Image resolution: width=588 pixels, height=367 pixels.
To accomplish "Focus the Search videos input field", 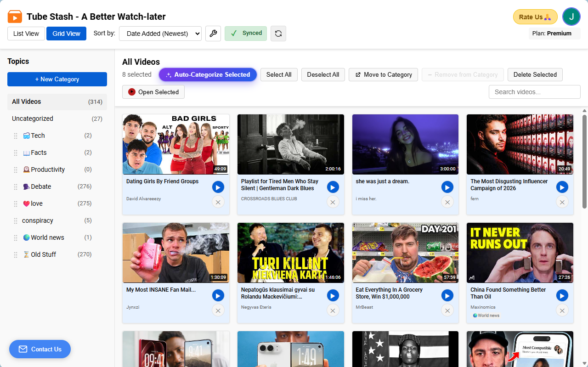I will click(535, 92).
